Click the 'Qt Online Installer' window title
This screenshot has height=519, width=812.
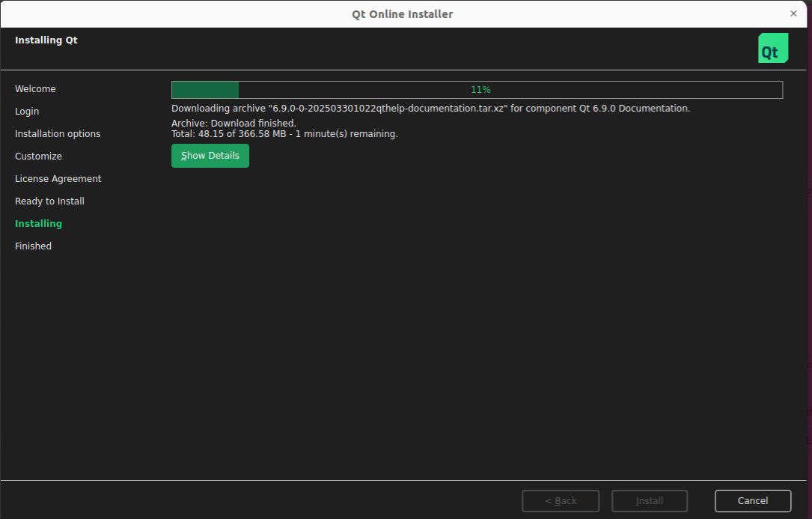403,14
